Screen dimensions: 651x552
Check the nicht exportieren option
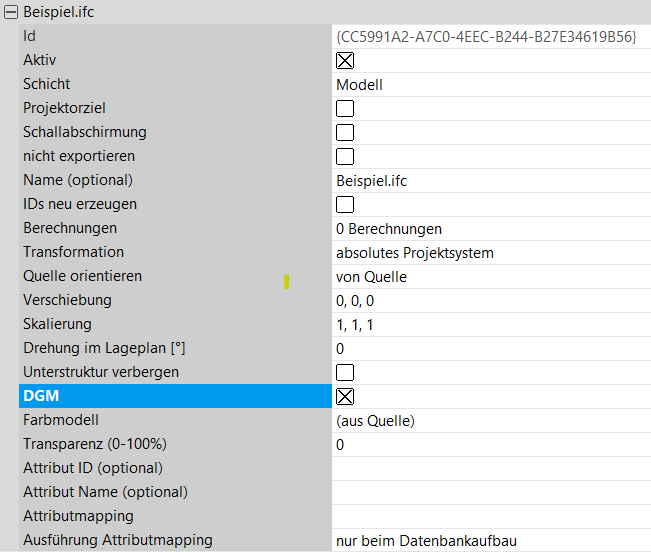click(345, 156)
